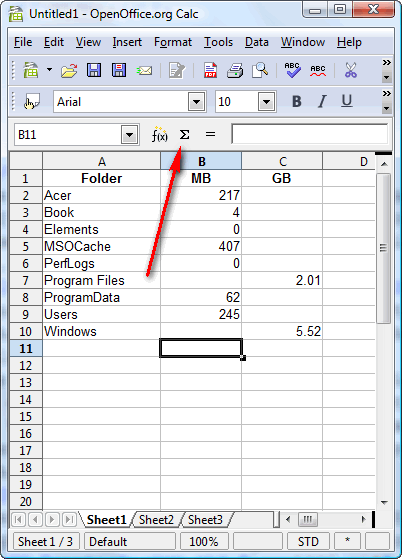Select the Program Files cell
Image resolution: width=402 pixels, height=559 pixels.
[x=102, y=280]
